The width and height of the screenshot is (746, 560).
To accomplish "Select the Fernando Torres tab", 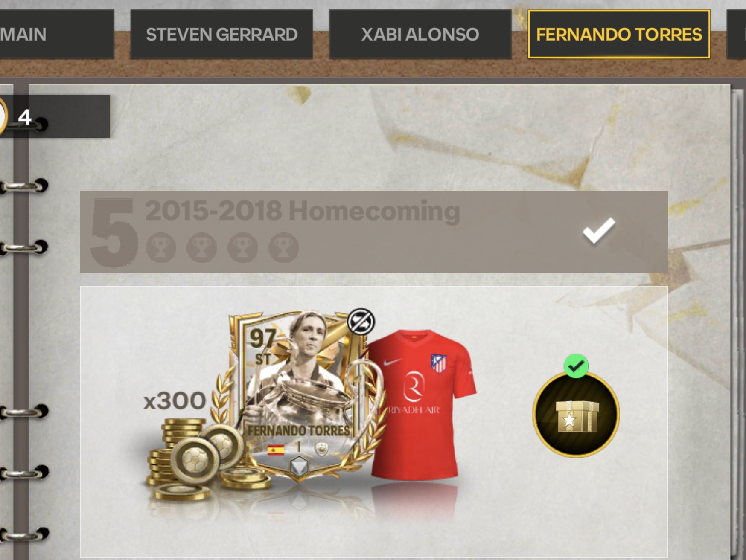I will point(619,34).
